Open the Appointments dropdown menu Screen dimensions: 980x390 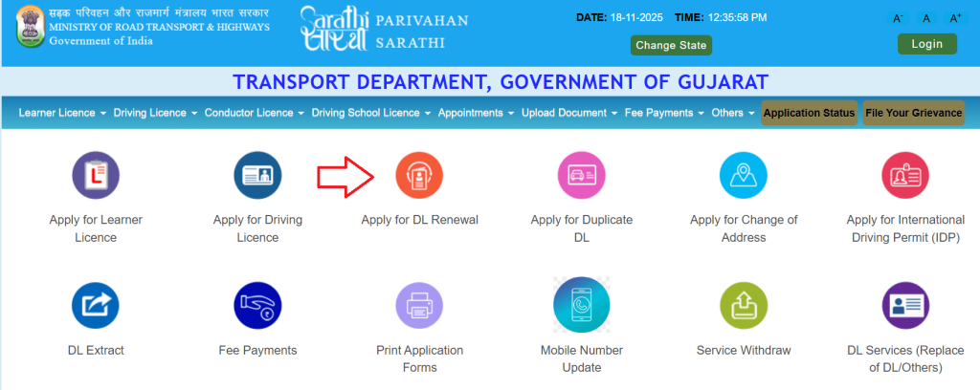(477, 113)
